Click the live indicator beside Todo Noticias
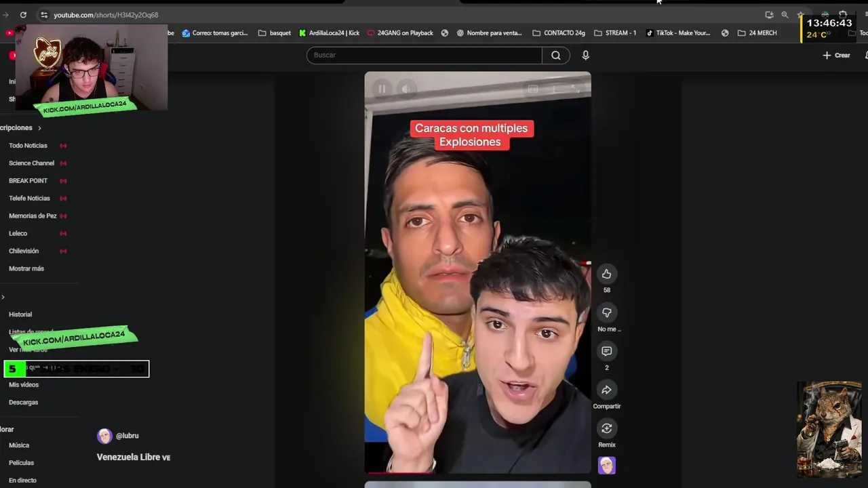 click(x=63, y=146)
